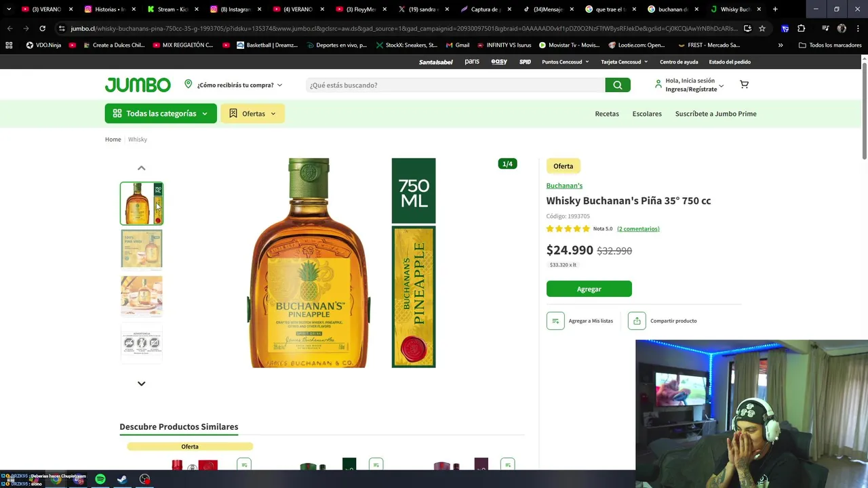Open the Buchanan's brand link
This screenshot has height=488, width=868.
564,186
